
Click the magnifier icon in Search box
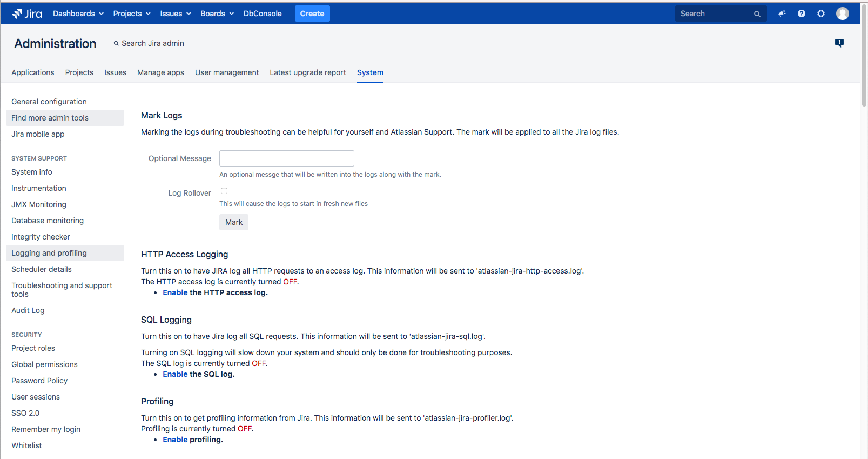pos(757,14)
